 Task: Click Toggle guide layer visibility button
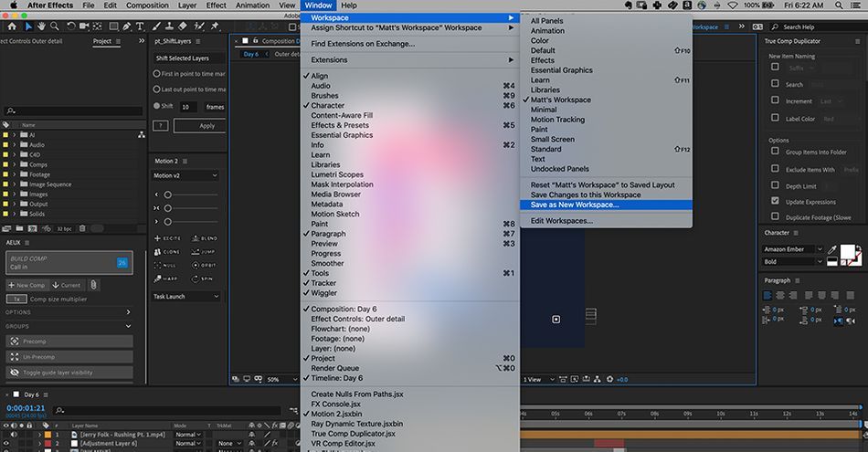pyautogui.click(x=69, y=373)
